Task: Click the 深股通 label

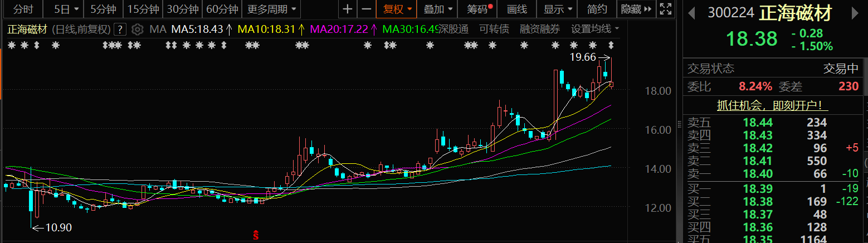Action: 453,29
